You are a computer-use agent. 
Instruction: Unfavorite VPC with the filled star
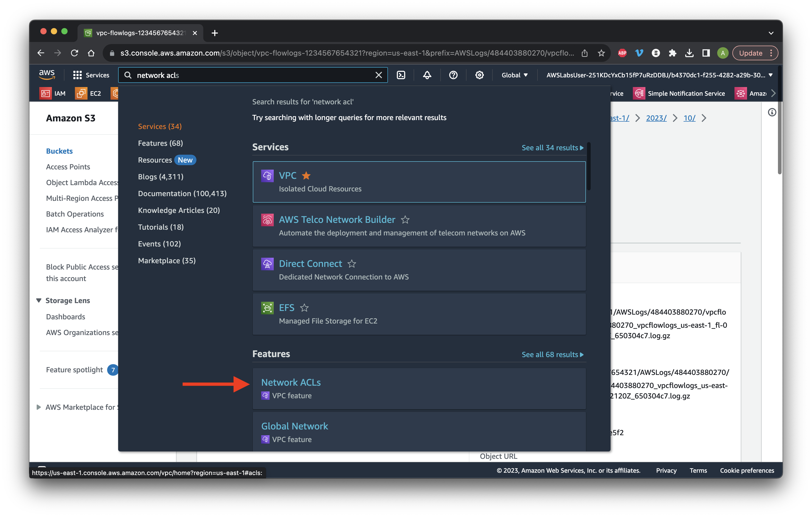pyautogui.click(x=306, y=175)
